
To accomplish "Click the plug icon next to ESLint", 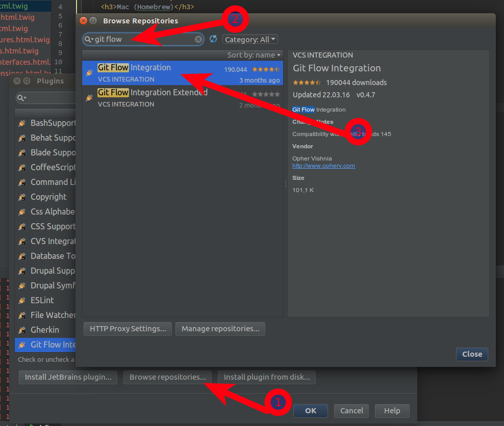I will coord(22,301).
